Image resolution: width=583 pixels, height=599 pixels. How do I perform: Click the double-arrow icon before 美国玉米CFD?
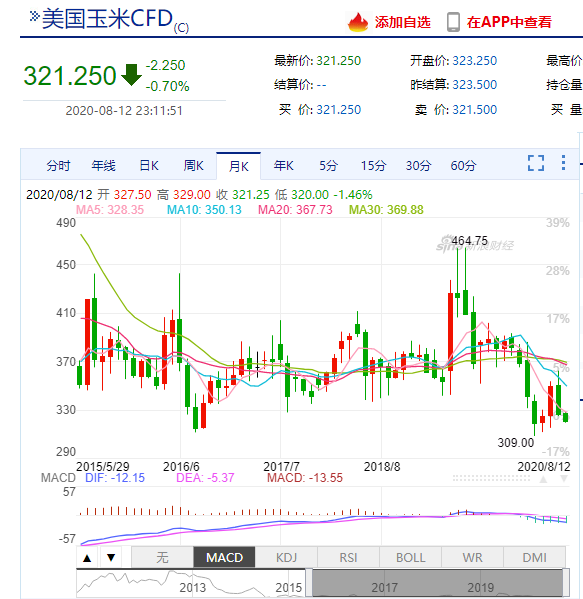tap(34, 16)
